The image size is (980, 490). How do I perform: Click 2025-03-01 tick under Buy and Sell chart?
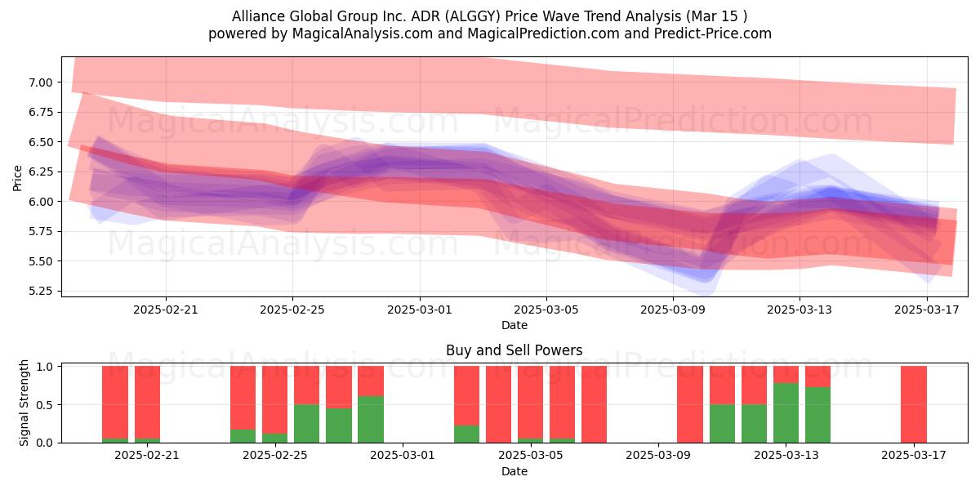pyautogui.click(x=403, y=456)
